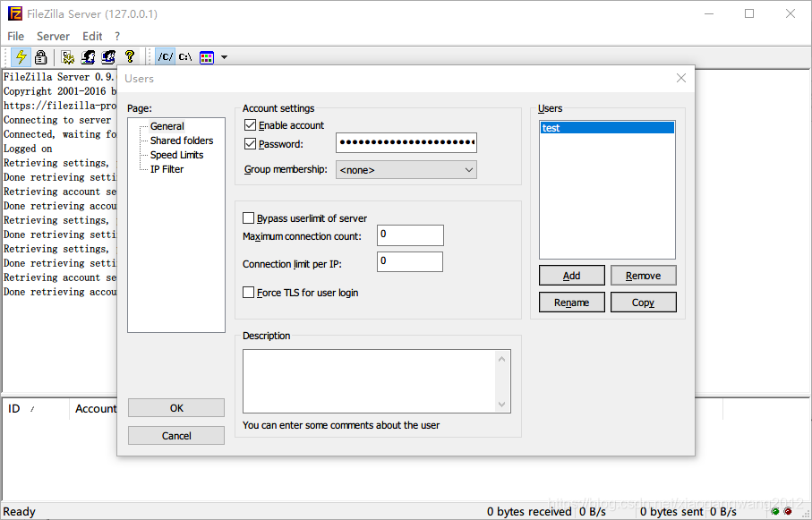This screenshot has width=812, height=520.
Task: Click the Logged on log line
Action: click(28, 149)
